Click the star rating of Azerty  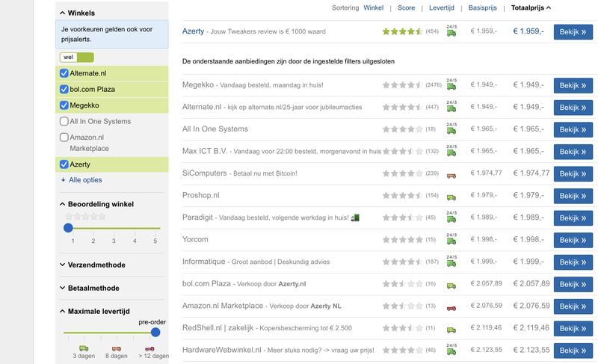[x=403, y=31]
